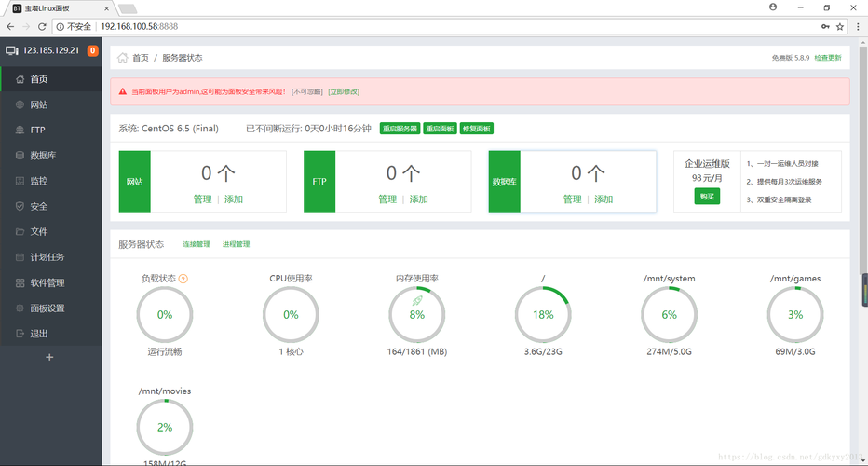Bookmark this page with the star icon
The image size is (868, 466).
pyautogui.click(x=841, y=27)
